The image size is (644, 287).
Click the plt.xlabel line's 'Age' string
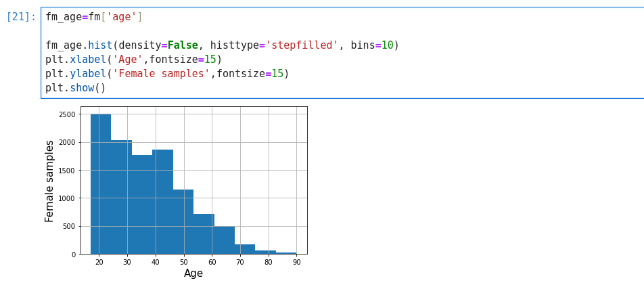click(127, 60)
